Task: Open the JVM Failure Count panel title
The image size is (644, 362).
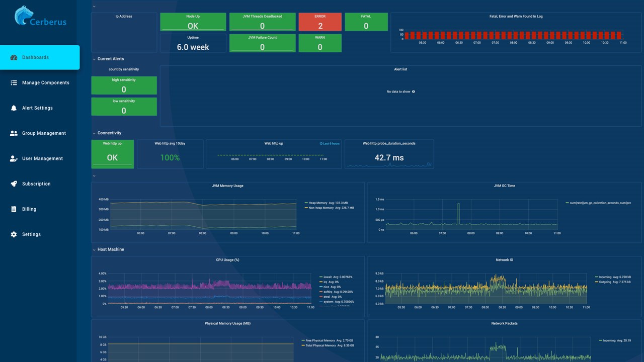Action: click(262, 38)
